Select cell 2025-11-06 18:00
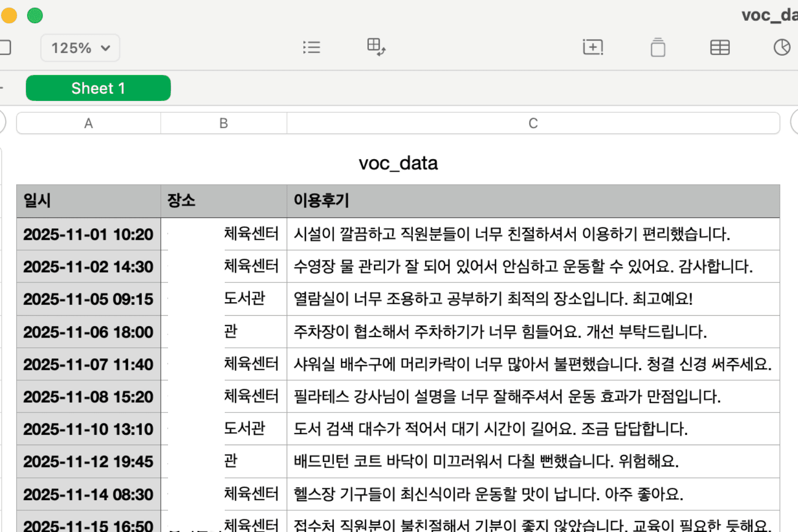 (x=88, y=331)
